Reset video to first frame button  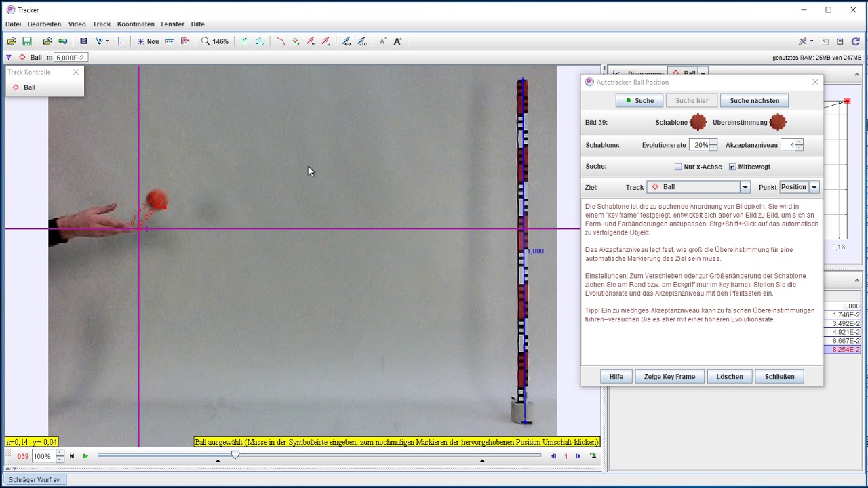pos(72,456)
